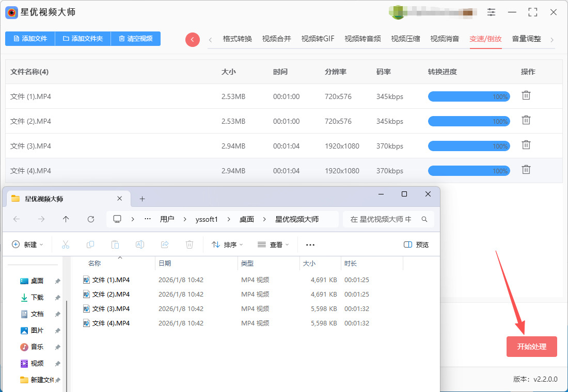
Task: Click the 添加文件 button
Action: 30,39
